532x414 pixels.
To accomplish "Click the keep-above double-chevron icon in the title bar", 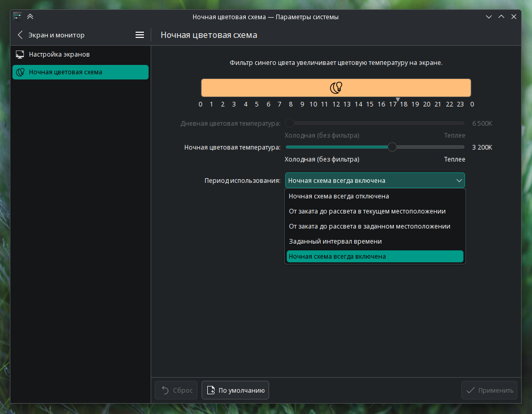I will tap(30, 17).
